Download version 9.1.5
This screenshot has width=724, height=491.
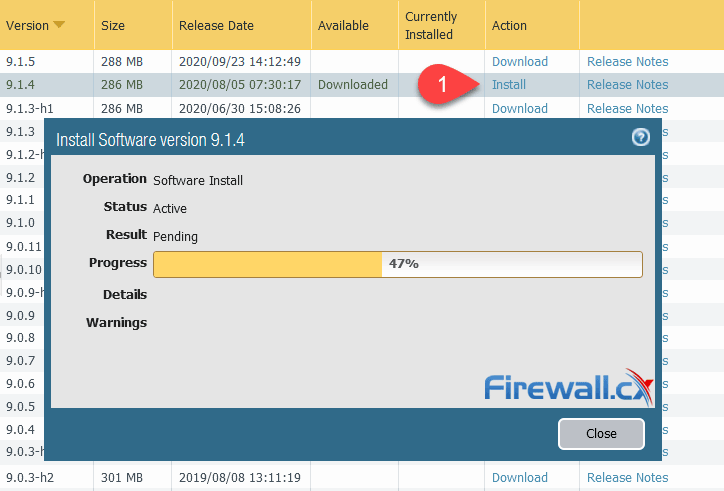tap(520, 61)
